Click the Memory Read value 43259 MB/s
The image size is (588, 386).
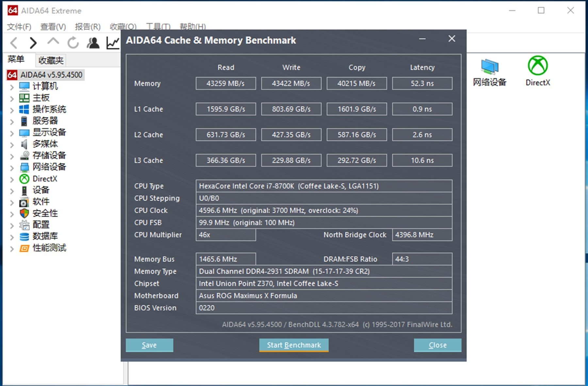[226, 84]
